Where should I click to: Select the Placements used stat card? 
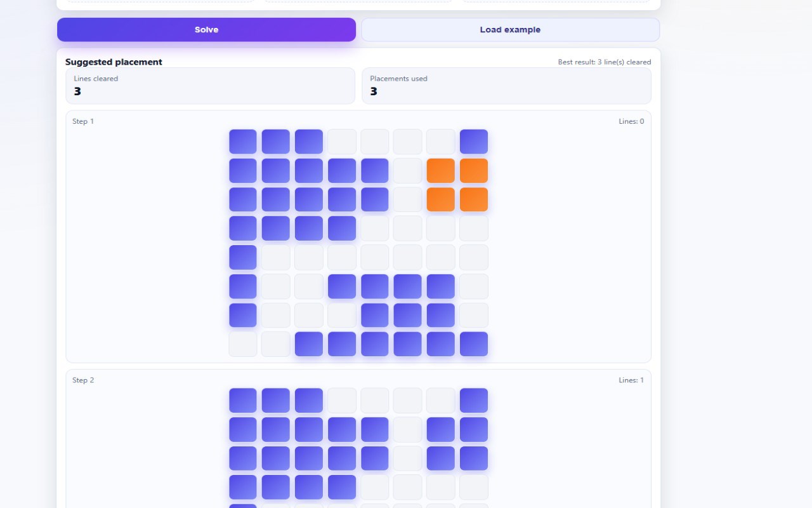pyautogui.click(x=506, y=86)
